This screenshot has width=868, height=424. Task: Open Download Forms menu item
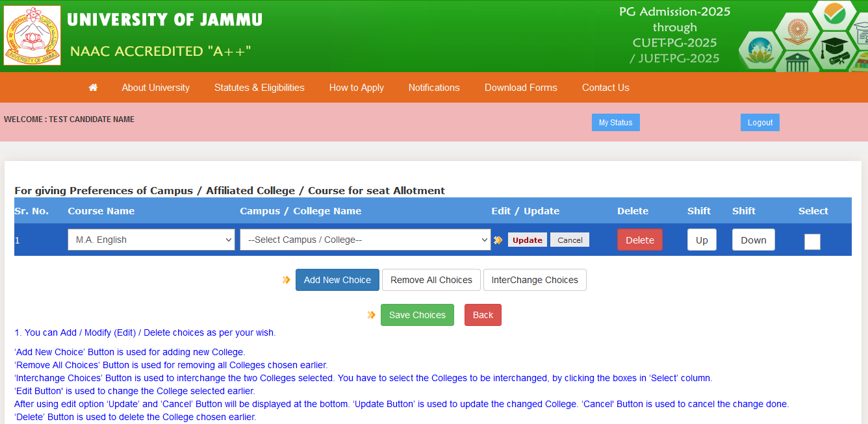[521, 88]
